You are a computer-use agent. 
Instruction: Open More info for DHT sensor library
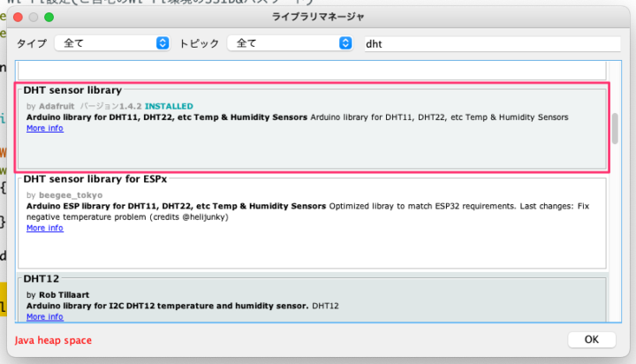pyautogui.click(x=44, y=128)
